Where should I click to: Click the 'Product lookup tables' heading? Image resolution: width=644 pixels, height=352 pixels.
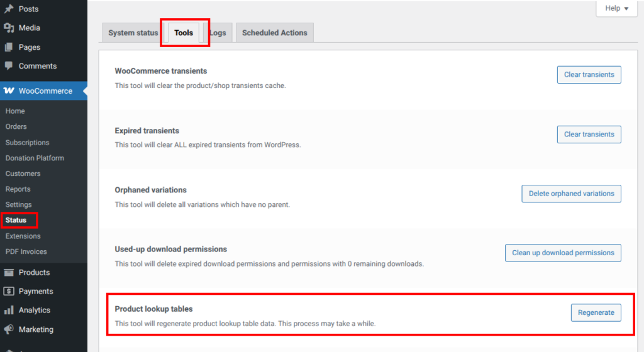click(153, 309)
